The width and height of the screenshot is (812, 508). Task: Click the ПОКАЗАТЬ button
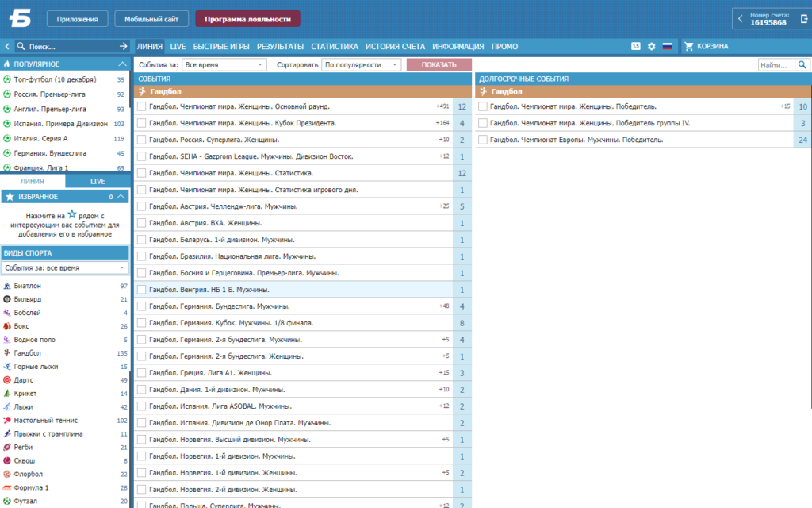[439, 65]
